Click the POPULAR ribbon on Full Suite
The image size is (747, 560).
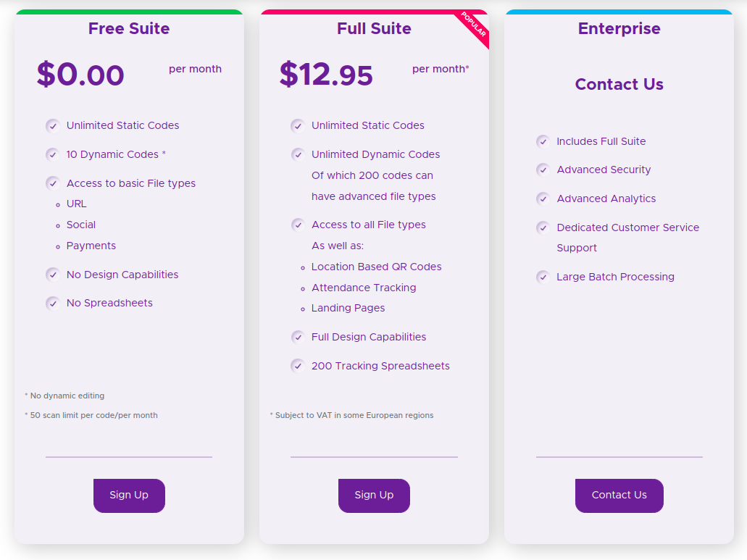473,25
